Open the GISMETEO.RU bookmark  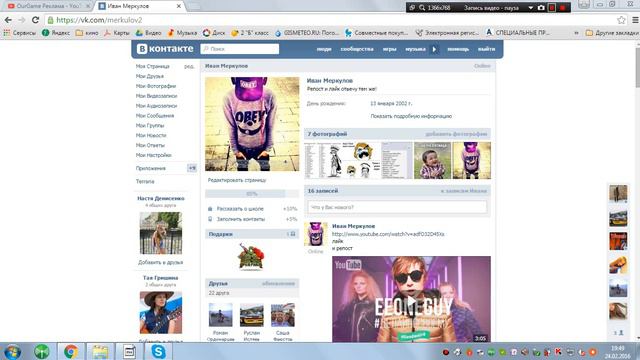(307, 33)
